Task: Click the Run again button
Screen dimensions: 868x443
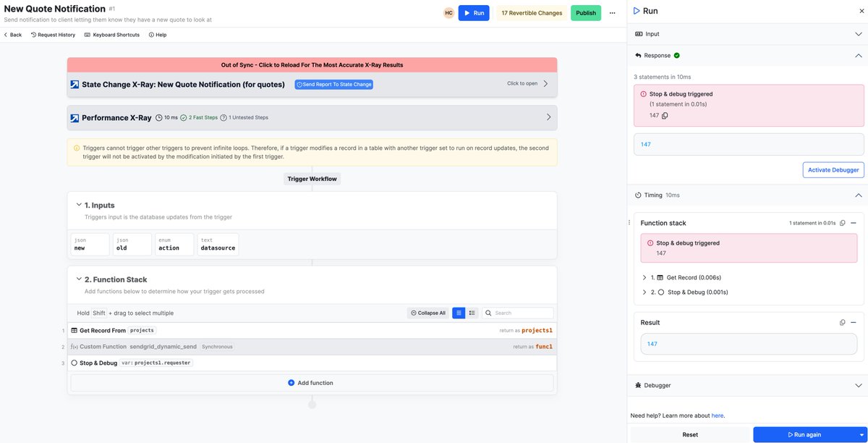Action: (804, 434)
